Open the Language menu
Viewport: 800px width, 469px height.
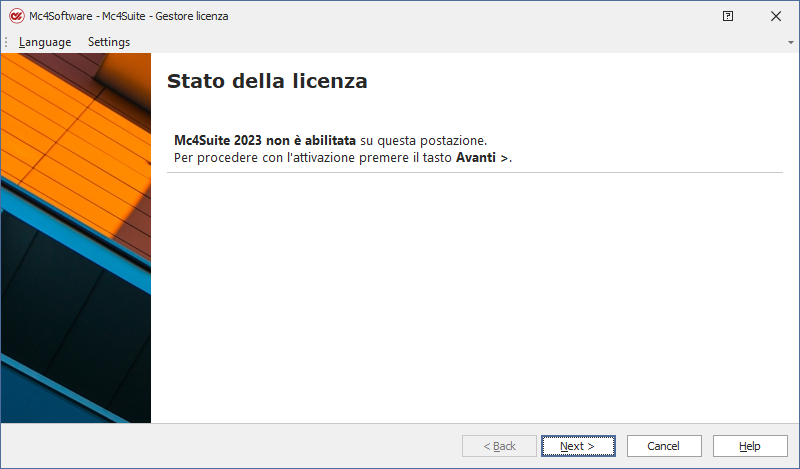(x=45, y=42)
